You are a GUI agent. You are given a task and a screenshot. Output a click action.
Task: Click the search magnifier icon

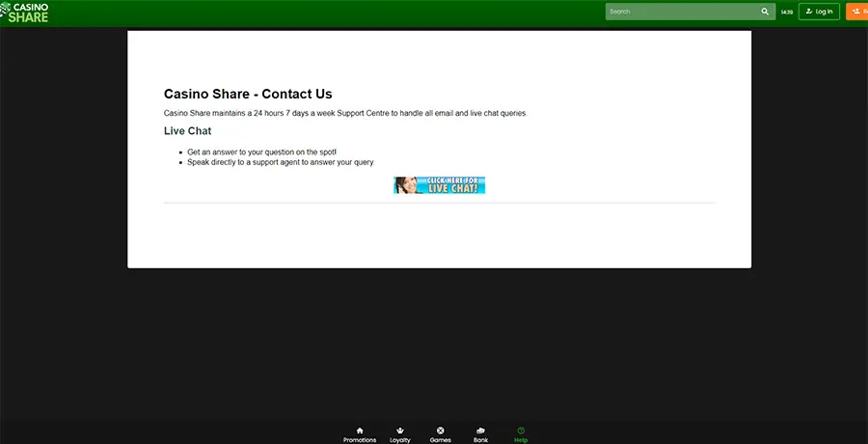click(x=765, y=11)
